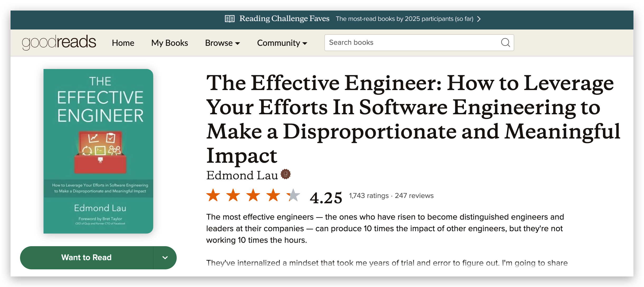Click the open book icon in banner
Viewport: 644px width, 287px height.
coord(229,19)
